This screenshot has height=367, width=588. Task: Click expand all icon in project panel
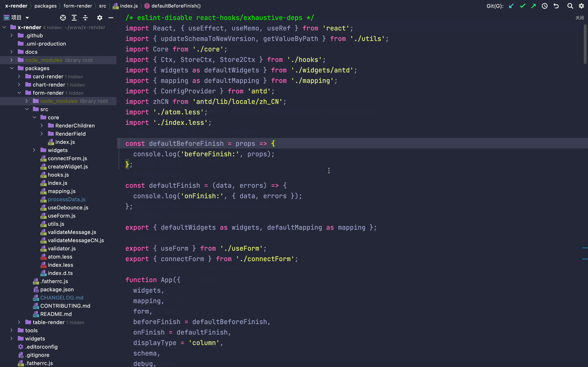[74, 17]
